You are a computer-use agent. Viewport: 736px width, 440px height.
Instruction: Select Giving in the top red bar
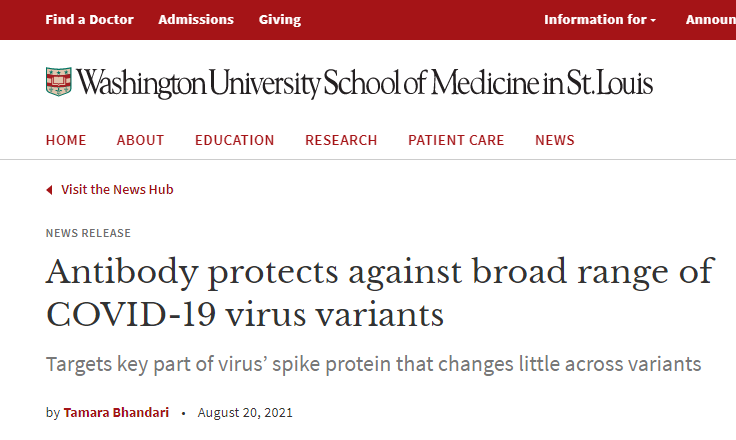tap(280, 20)
